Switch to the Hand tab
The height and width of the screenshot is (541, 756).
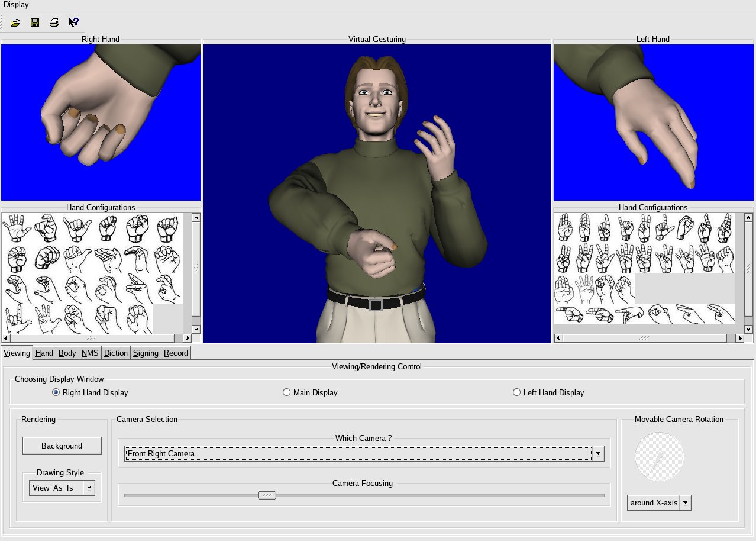coord(44,353)
